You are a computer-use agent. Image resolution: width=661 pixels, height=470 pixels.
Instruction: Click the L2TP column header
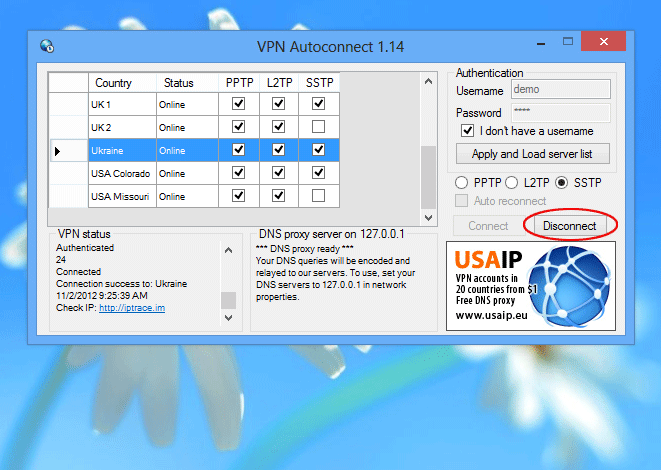point(279,83)
